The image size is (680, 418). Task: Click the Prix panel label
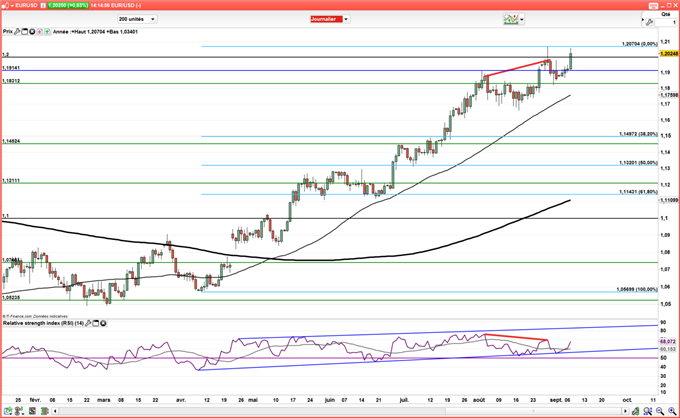(8, 32)
